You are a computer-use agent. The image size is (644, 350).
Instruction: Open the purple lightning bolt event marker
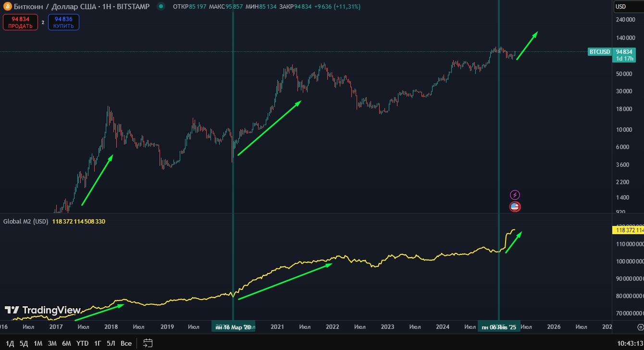click(515, 195)
